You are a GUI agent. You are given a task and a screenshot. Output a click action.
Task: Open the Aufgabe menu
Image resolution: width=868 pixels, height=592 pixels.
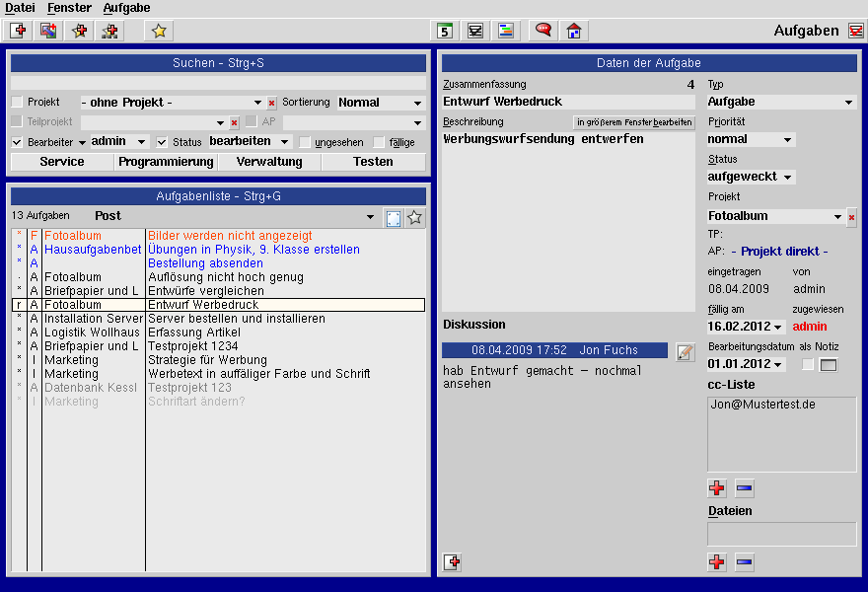click(127, 8)
